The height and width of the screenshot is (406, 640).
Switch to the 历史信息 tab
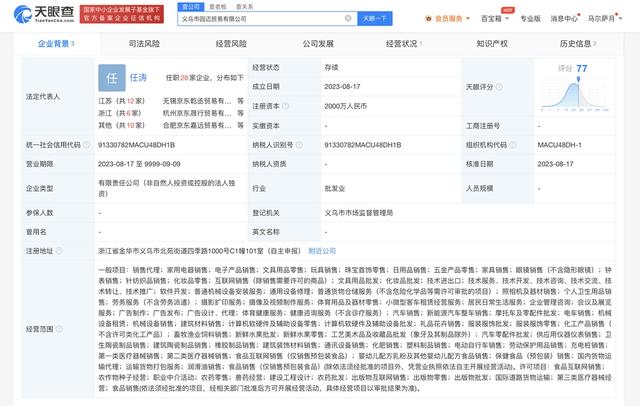point(578,44)
